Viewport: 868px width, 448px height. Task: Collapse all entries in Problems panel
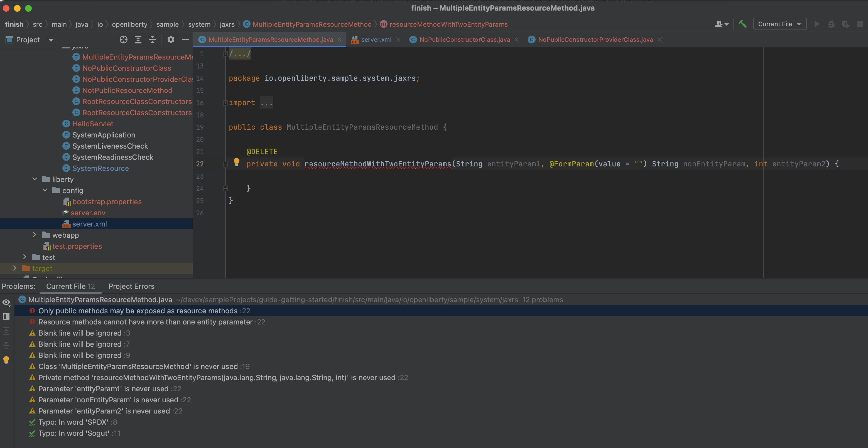[x=6, y=345]
